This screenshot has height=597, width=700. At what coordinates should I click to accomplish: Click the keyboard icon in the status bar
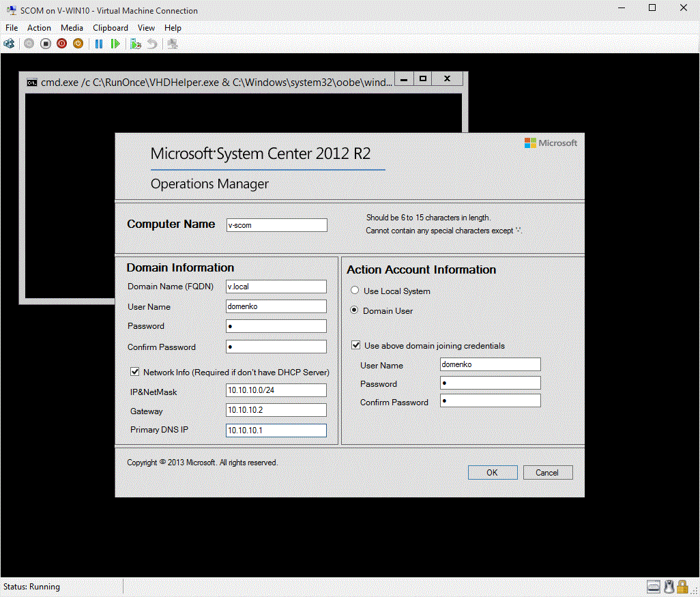pos(654,587)
